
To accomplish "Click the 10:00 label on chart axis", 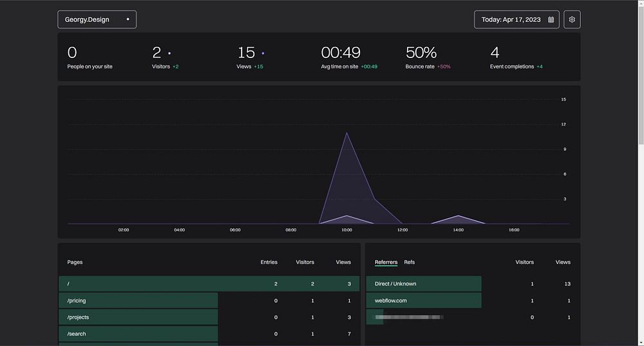I will pos(346,230).
